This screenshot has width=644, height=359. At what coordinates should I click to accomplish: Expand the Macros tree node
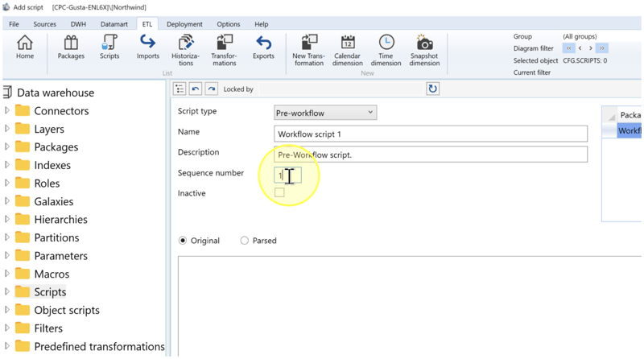tap(7, 274)
